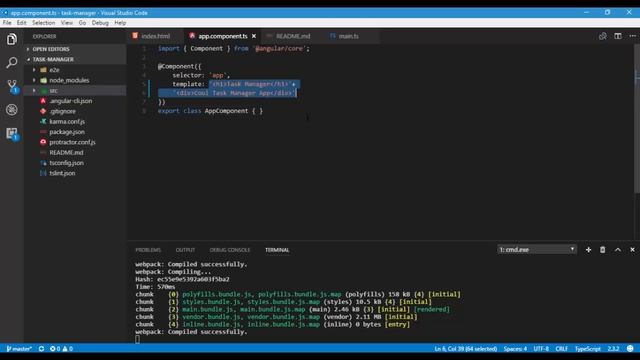Image resolution: width=640 pixels, height=360 pixels.
Task: Click the Ln 6, Col 39 cursor position indicator
Action: point(466,349)
